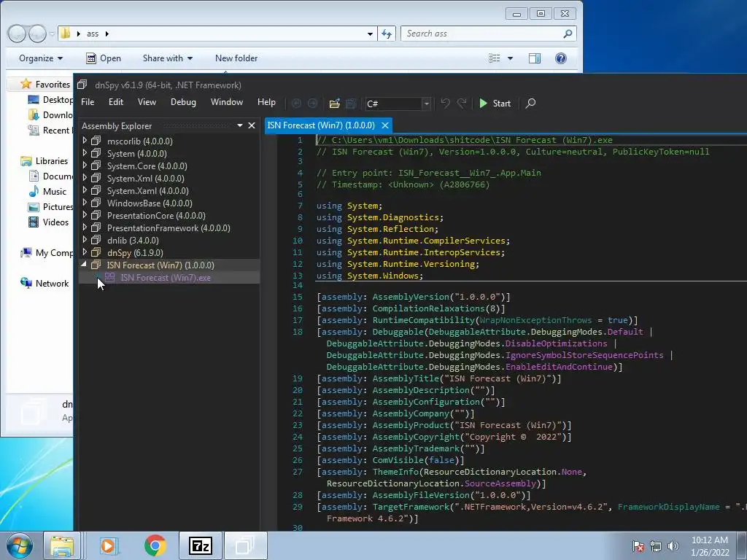Image resolution: width=747 pixels, height=560 pixels.
Task: Select the ISN Forecast (Win7) (1.0.0.0) tab
Action: (x=321, y=125)
